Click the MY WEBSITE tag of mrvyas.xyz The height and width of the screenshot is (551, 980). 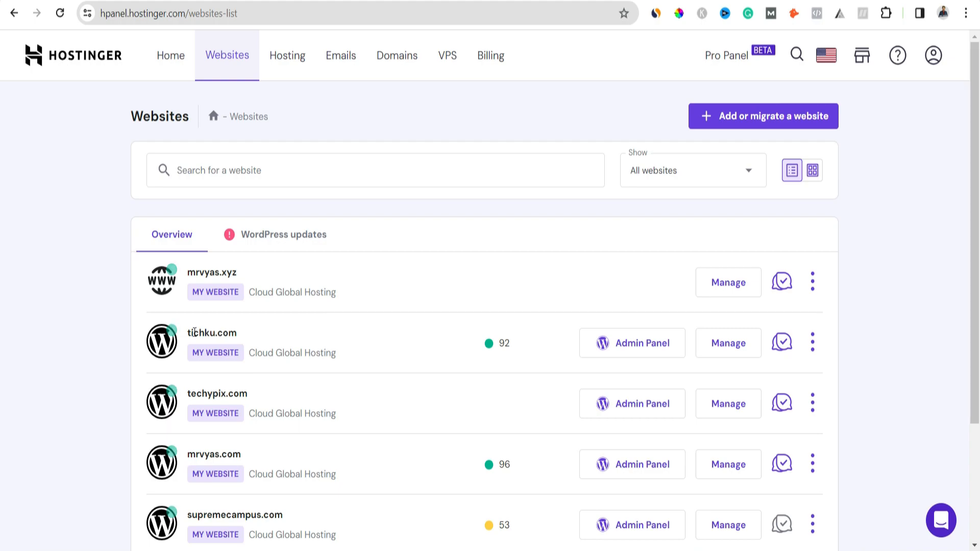(x=215, y=292)
